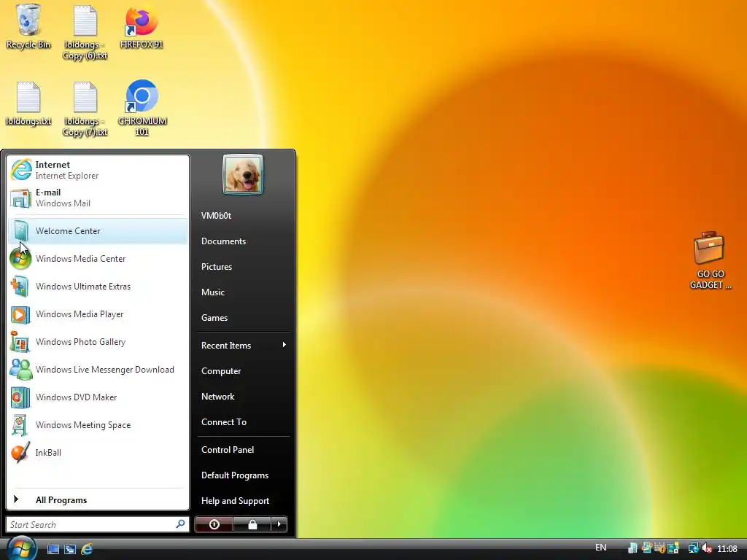Viewport: 747px width, 560px height.
Task: Open the VM0b0t user folder
Action: pos(243,215)
